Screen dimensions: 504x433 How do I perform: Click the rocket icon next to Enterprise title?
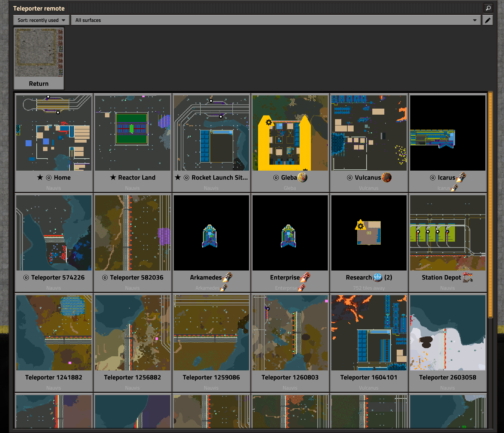pos(305,277)
